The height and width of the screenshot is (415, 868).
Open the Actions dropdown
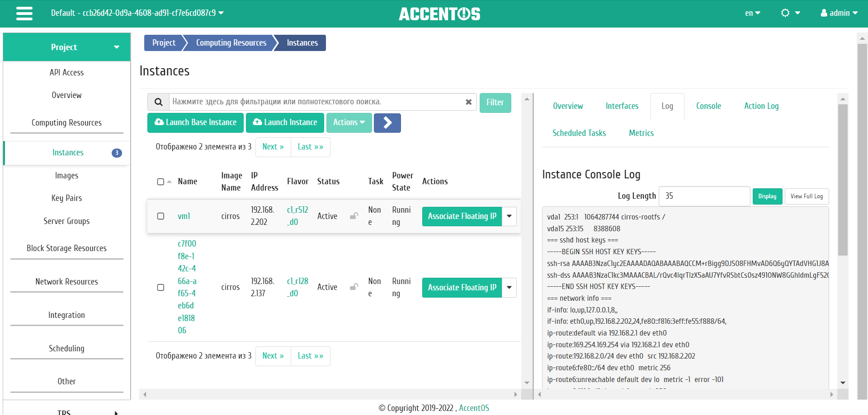(x=349, y=122)
